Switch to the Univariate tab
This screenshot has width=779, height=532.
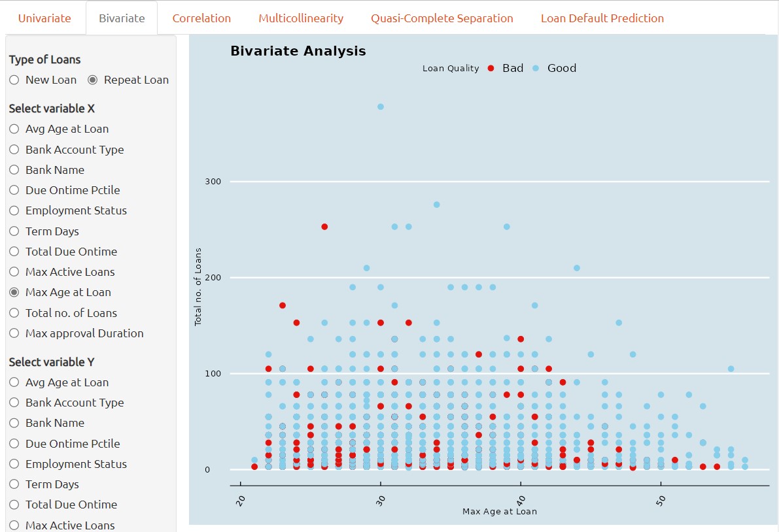[x=44, y=18]
